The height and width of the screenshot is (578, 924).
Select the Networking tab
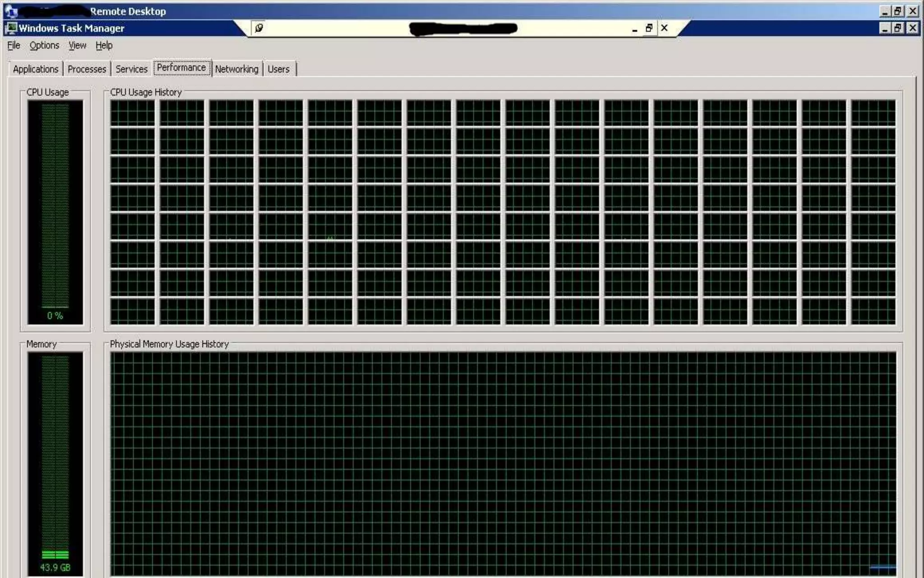(236, 69)
